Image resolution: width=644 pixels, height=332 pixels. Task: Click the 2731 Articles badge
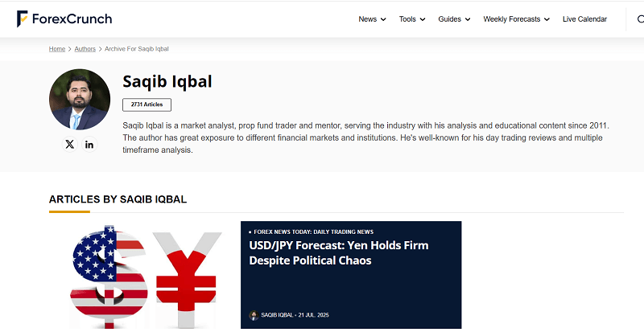point(147,105)
